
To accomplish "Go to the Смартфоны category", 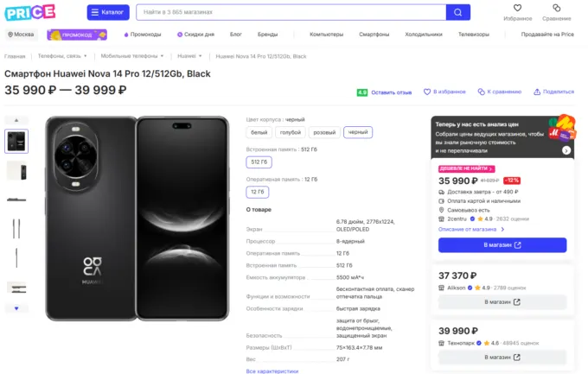I will click(x=374, y=35).
